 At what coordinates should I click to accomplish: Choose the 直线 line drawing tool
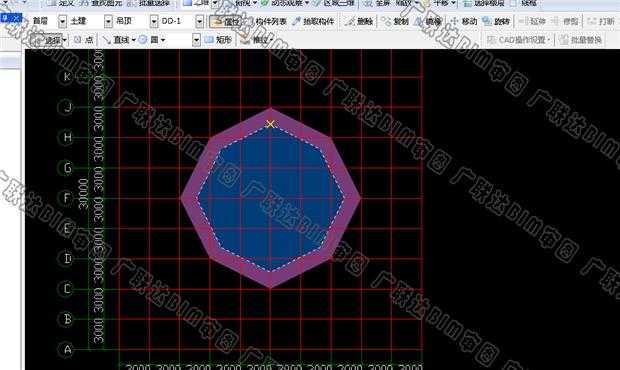pos(116,40)
